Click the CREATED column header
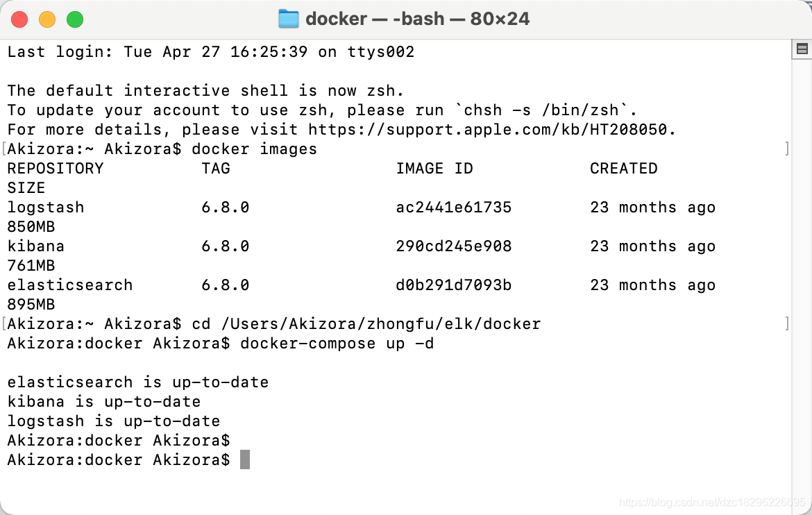This screenshot has height=515, width=812. pos(623,169)
